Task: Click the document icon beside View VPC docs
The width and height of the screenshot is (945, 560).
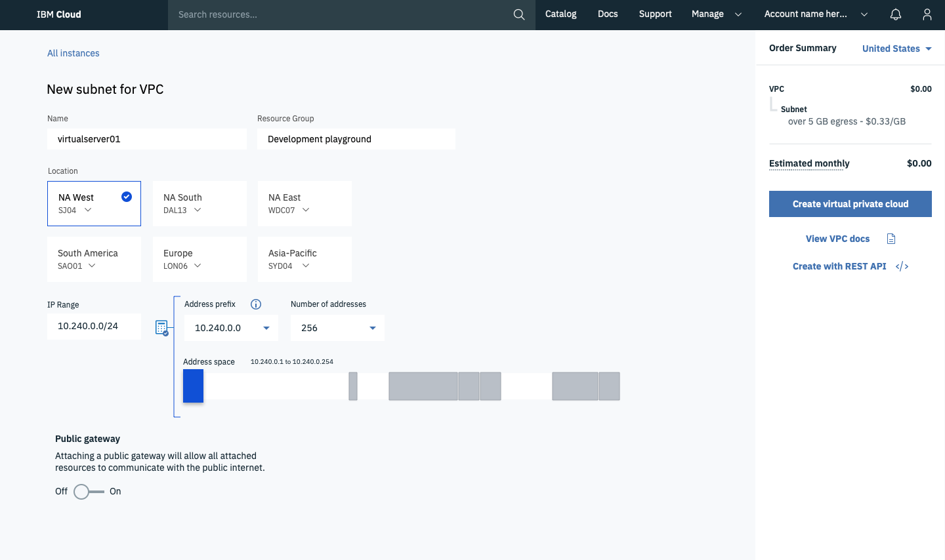Action: [x=891, y=238]
